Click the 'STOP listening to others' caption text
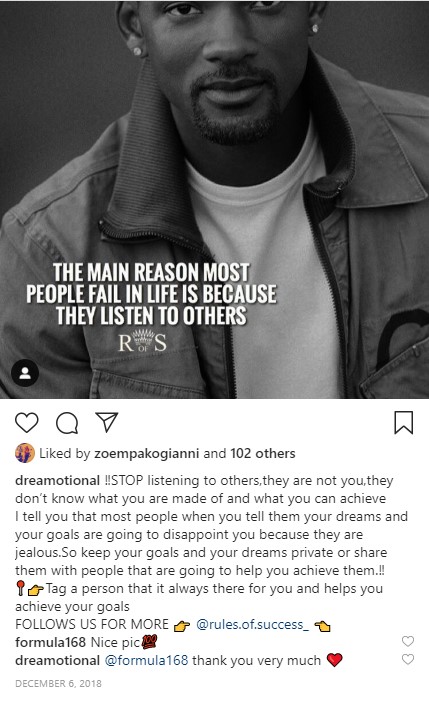The image size is (429, 707). coord(186,480)
